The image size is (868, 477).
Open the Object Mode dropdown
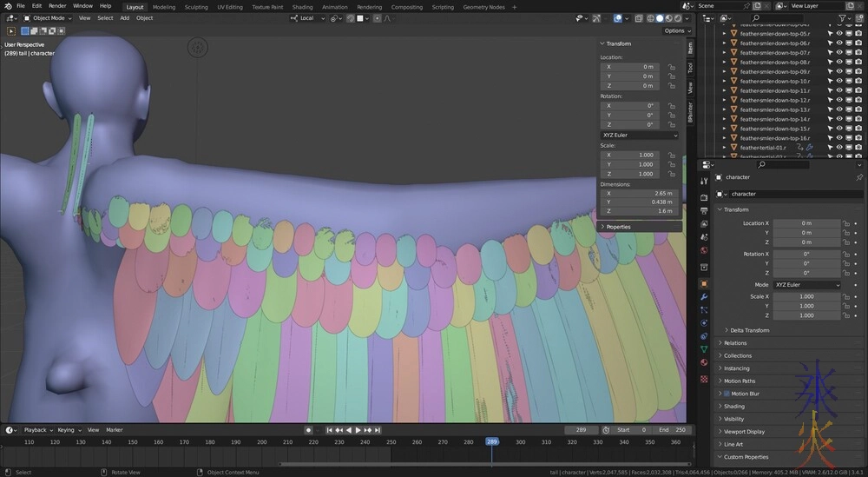(49, 17)
